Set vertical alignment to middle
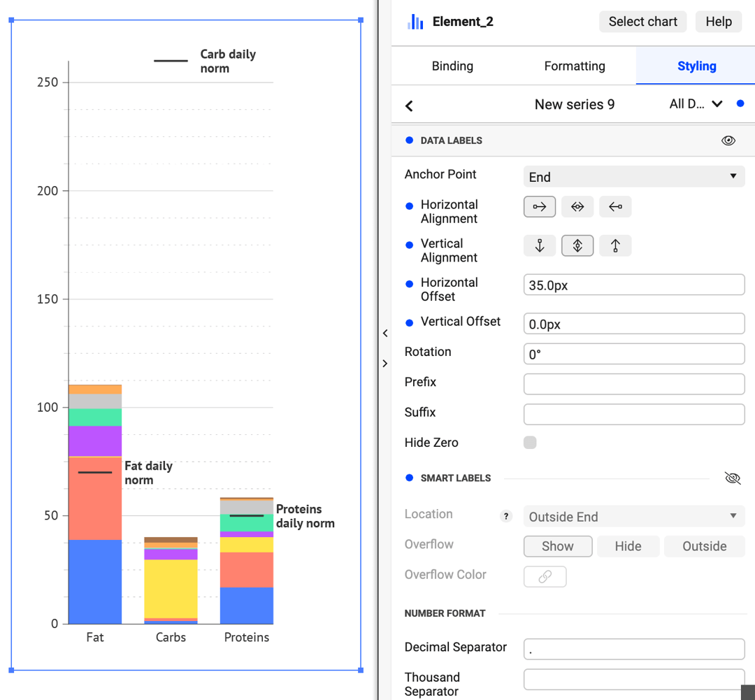 click(577, 245)
